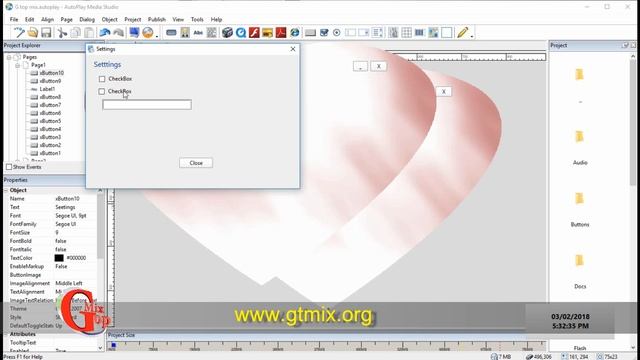Enable the Show Events checkbox

pyautogui.click(x=9, y=167)
